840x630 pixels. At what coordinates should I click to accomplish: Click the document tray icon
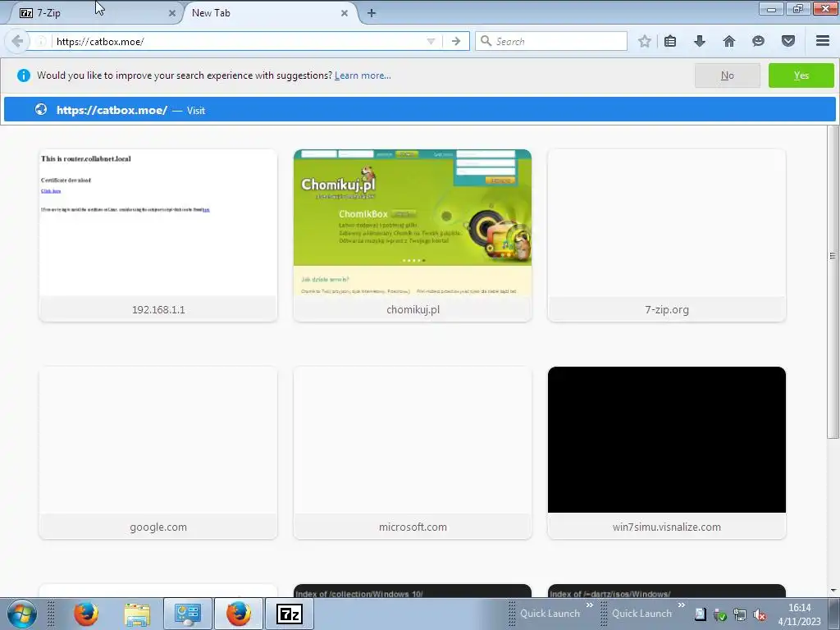point(701,614)
